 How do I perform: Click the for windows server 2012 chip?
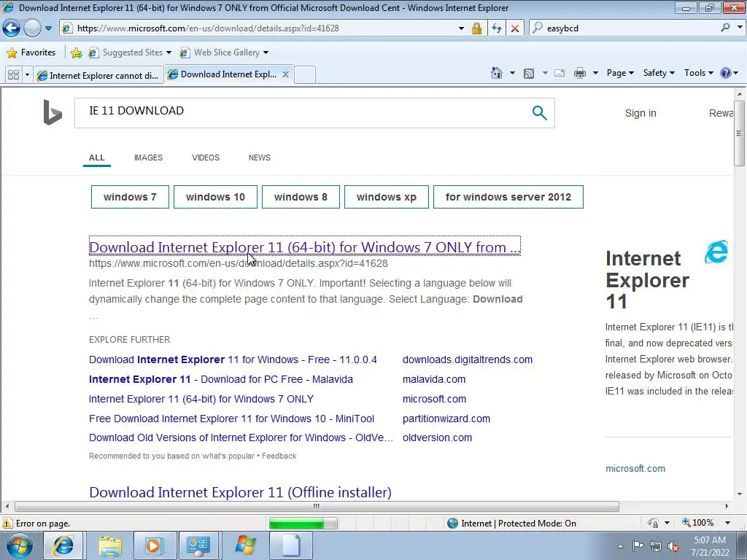pyautogui.click(x=508, y=197)
